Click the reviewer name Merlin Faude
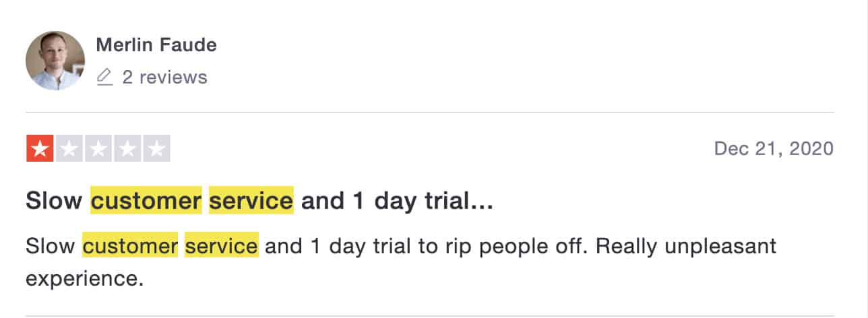The width and height of the screenshot is (868, 318). point(156,45)
